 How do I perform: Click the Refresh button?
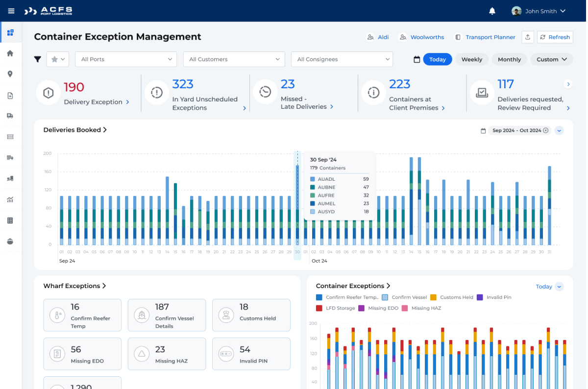click(x=555, y=37)
